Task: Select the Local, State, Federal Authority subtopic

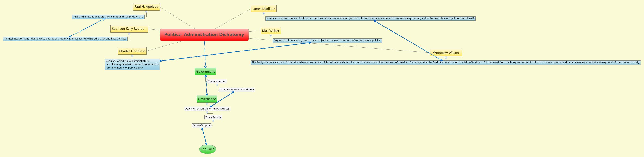Action: tap(237, 90)
